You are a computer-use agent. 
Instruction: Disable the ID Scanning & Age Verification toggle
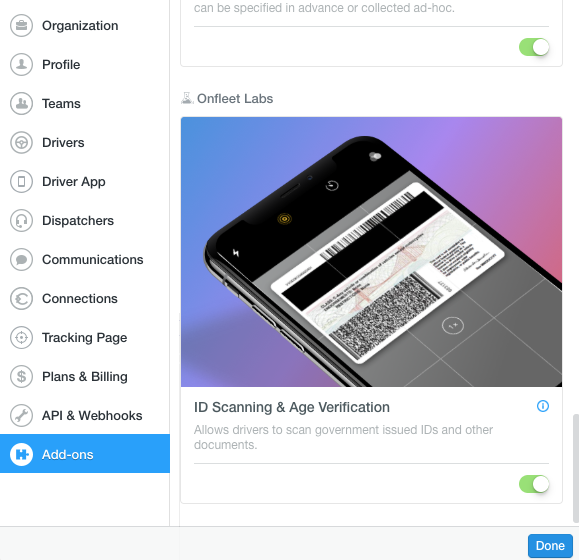[534, 484]
